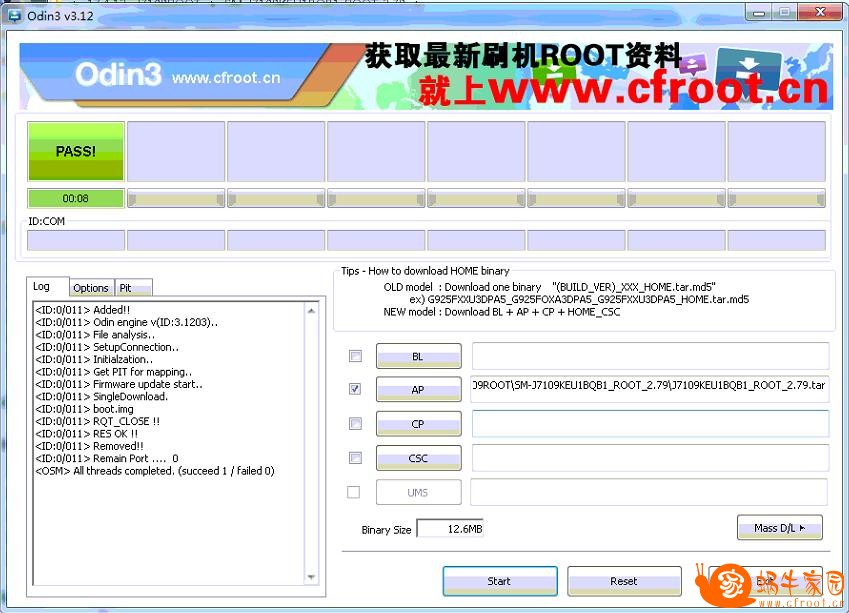
Task: Click the Binary Size value field
Action: coord(450,529)
